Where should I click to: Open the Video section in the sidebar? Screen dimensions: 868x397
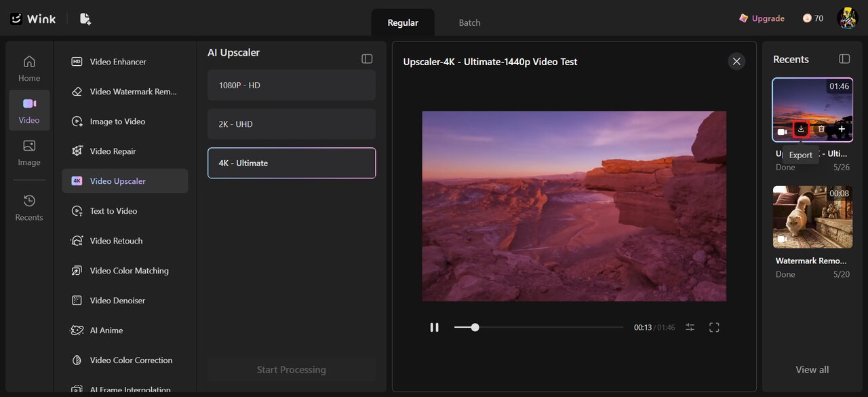[x=29, y=111]
